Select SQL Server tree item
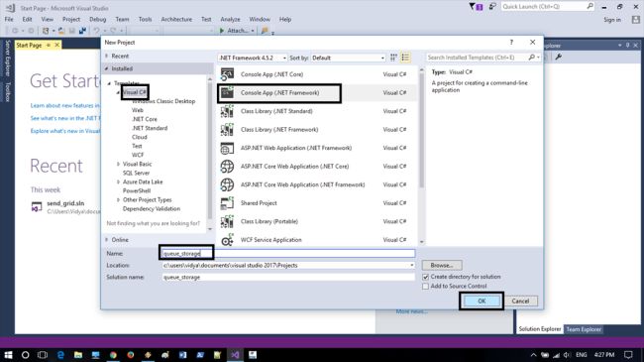644x362 pixels. 136,174
